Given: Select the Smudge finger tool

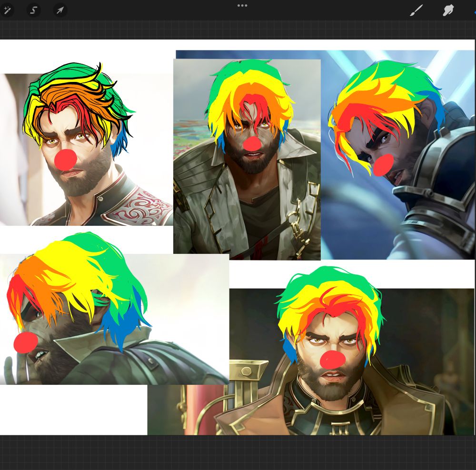Looking at the screenshot, I should (x=448, y=10).
